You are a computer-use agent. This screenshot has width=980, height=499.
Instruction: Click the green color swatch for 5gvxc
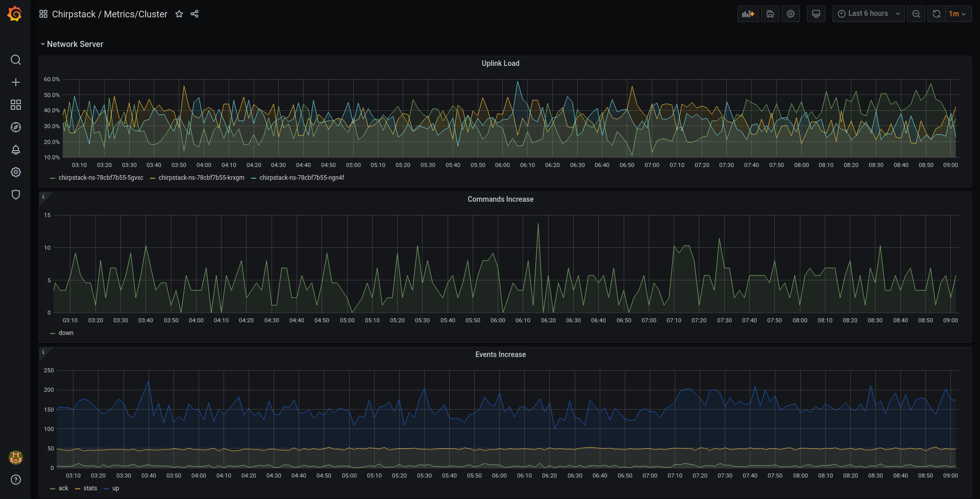point(53,178)
